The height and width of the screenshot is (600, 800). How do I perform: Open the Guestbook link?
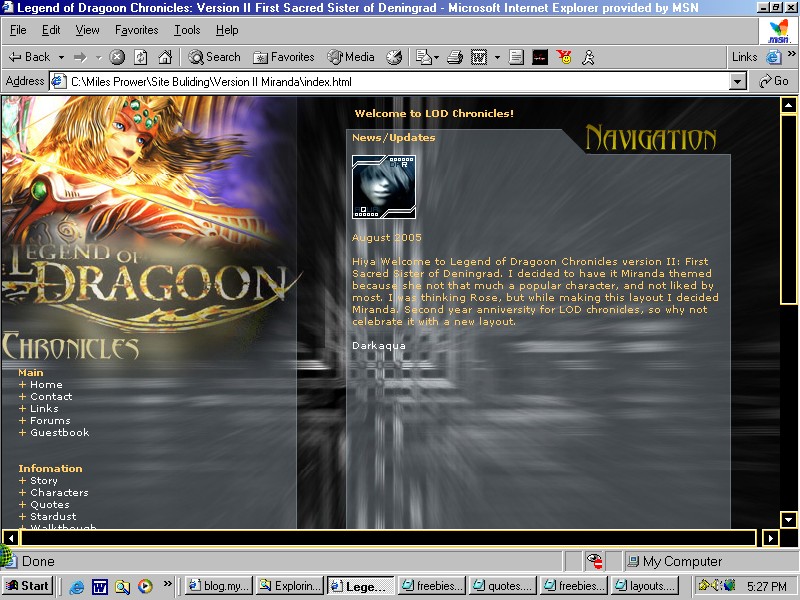pos(60,433)
